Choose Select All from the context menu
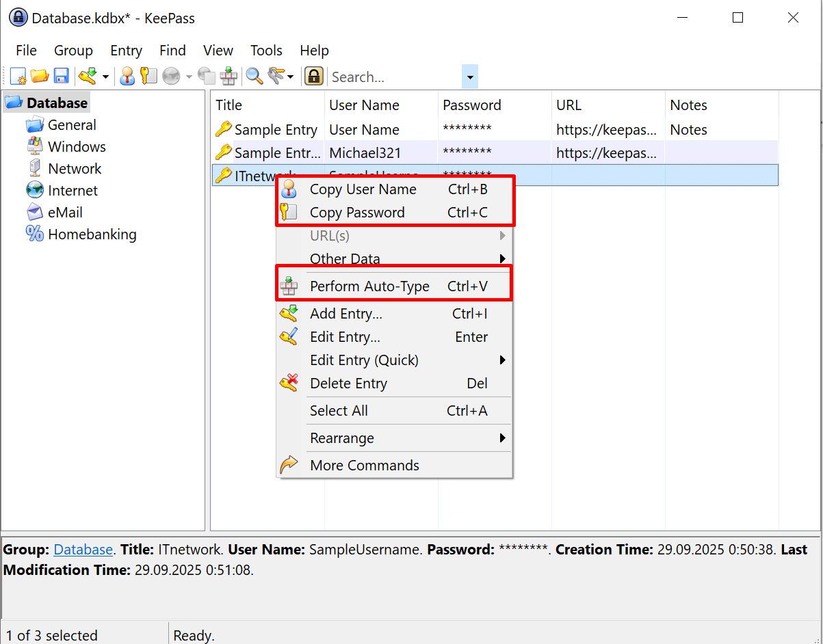 point(339,410)
